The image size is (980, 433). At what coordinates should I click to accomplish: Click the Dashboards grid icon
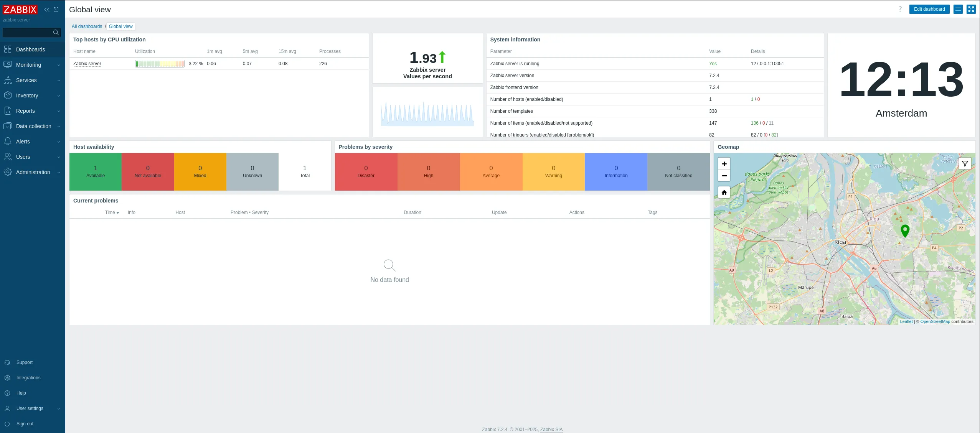pos(8,49)
